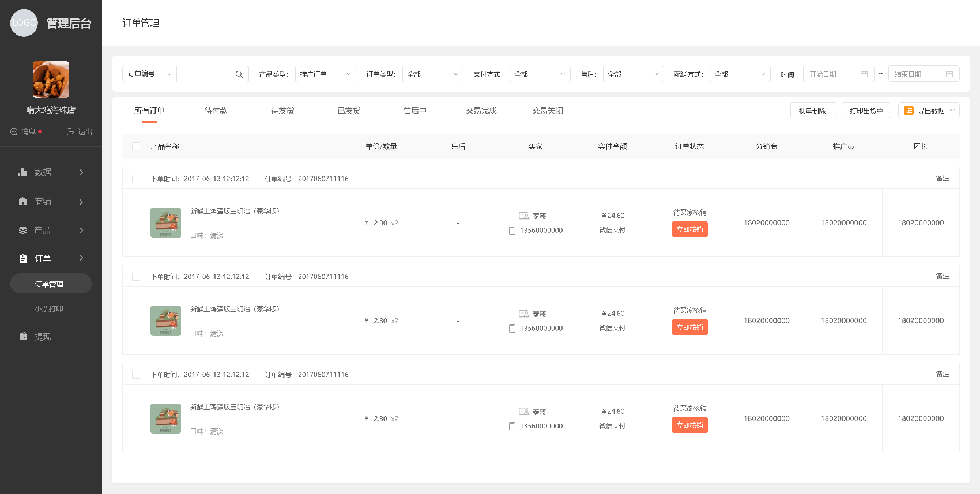Click the 订单 clipboard icon
This screenshot has height=494, width=980.
pyautogui.click(x=23, y=259)
